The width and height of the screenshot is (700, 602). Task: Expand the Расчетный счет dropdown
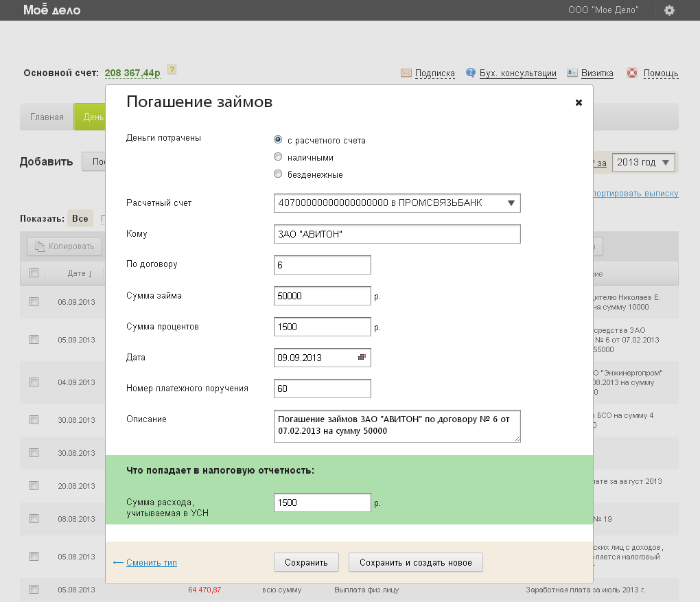[x=511, y=203]
